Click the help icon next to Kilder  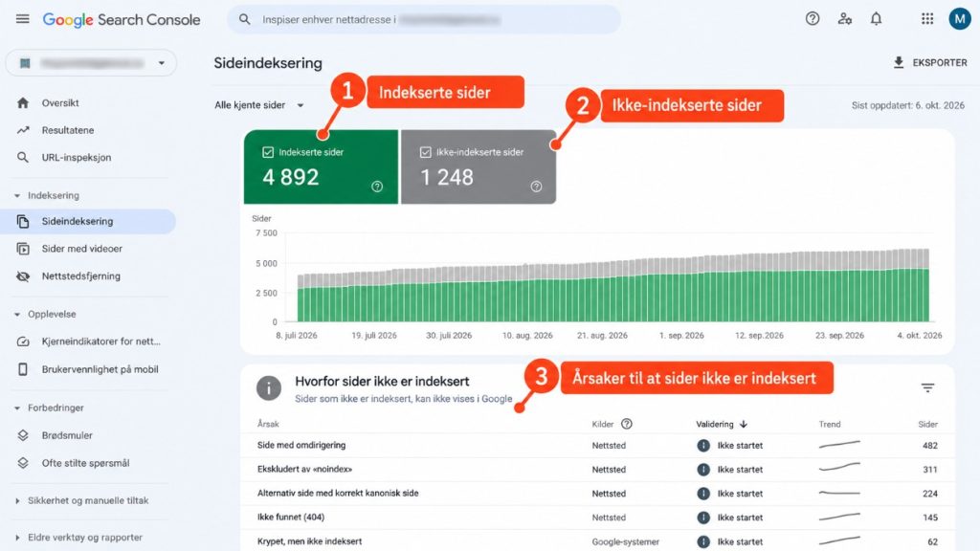click(x=626, y=424)
